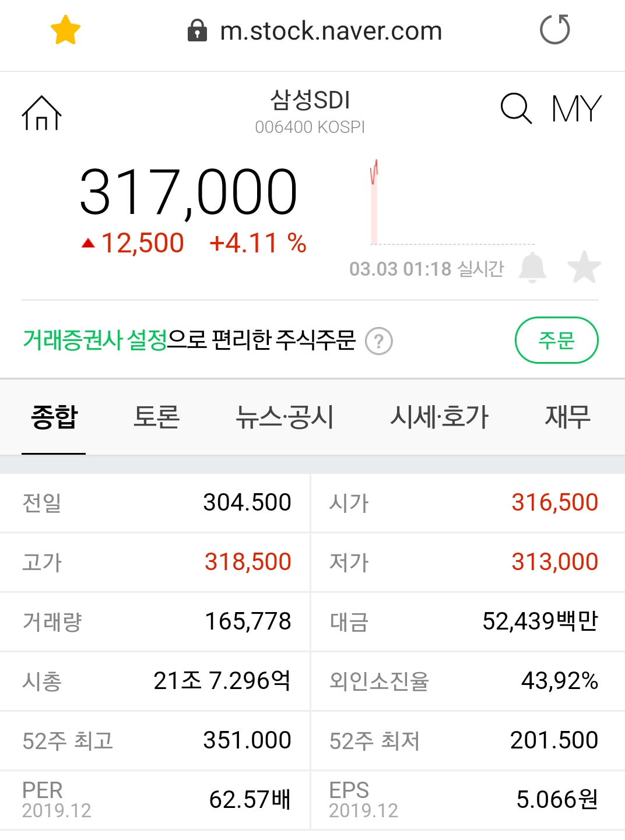The image size is (625, 840).
Task: Click the yellow bookmark star in browser bar
Action: tap(65, 30)
